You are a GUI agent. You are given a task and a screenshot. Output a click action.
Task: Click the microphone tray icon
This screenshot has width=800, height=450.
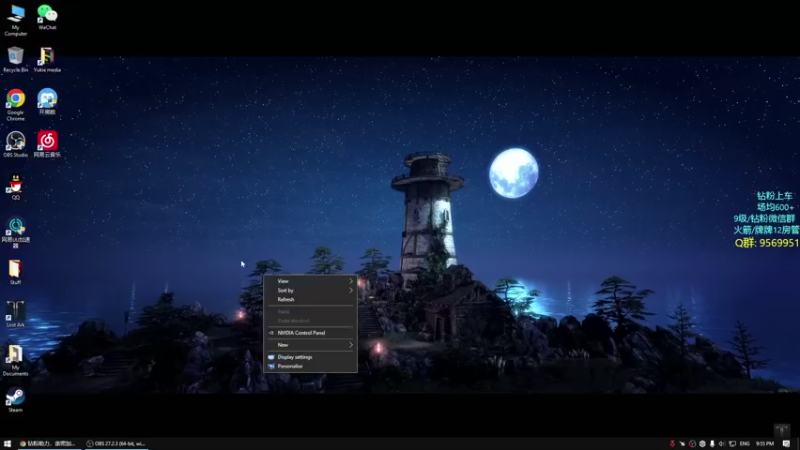pos(712,444)
